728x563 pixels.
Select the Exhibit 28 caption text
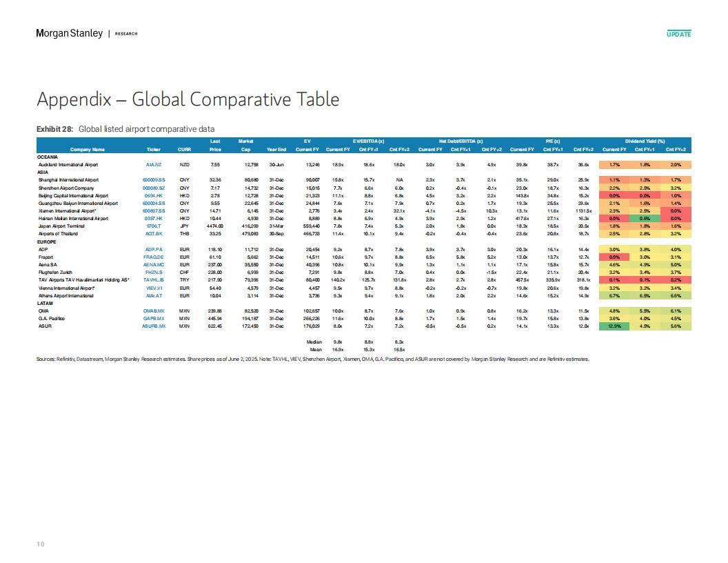(x=125, y=129)
